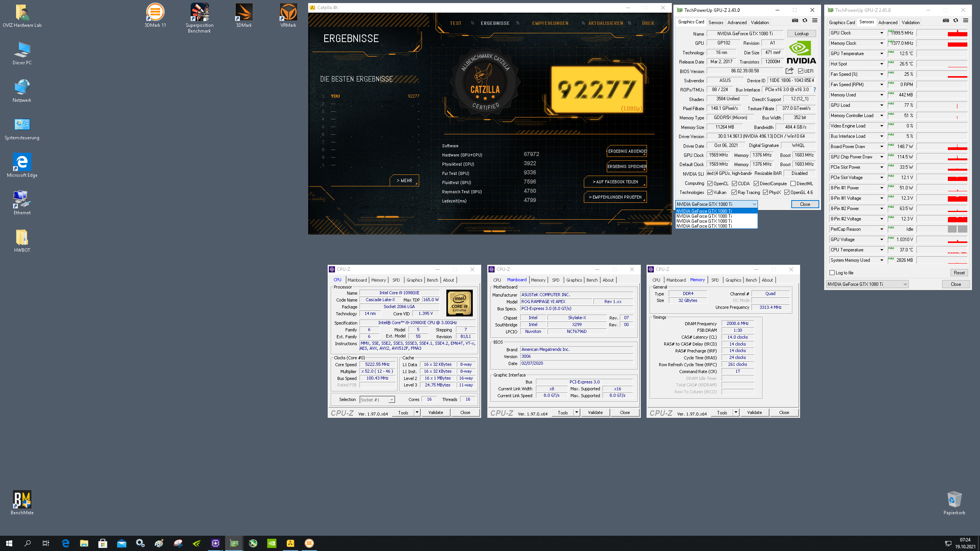Toggle the DirectML checkbox in GPU-Z
980x551 pixels.
pyautogui.click(x=793, y=184)
